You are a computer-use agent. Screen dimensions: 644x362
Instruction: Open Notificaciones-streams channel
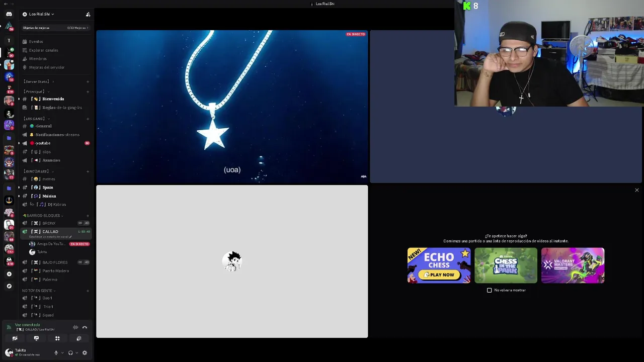[55, 135]
